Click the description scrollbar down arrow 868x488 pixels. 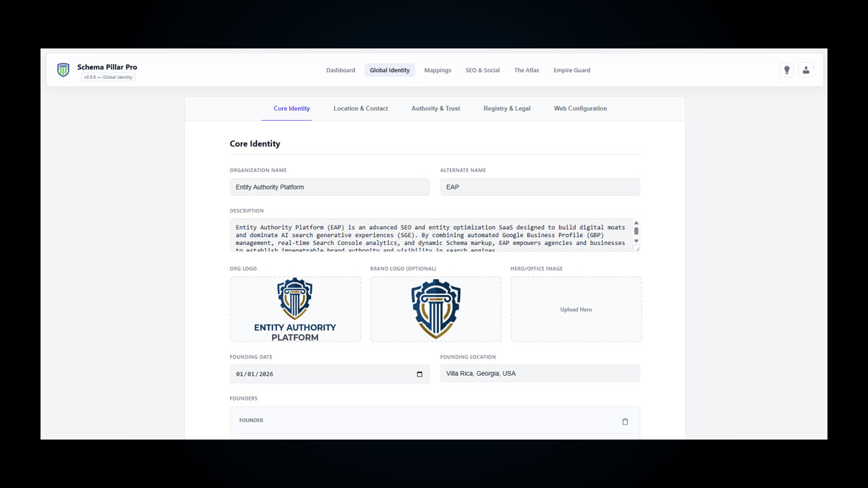tap(636, 241)
